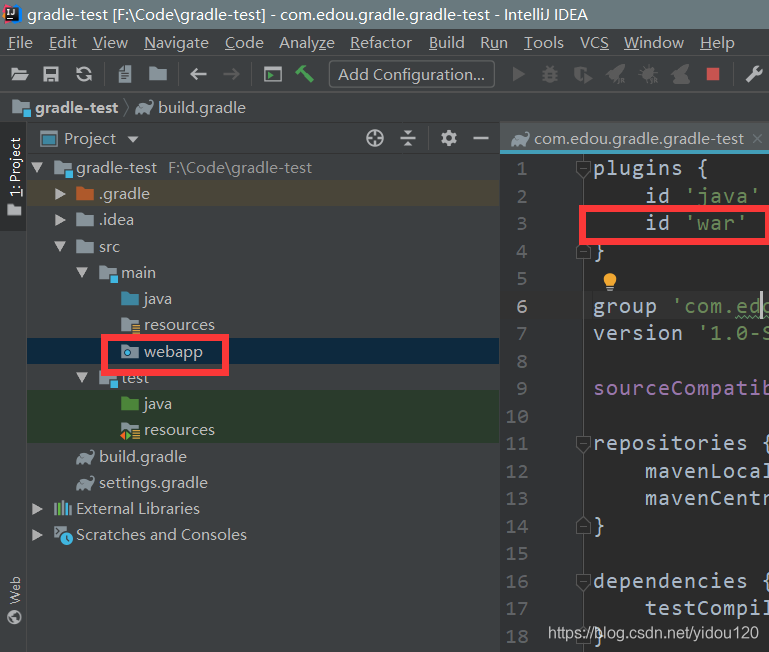Expand External Libraries node
Screen dimensions: 769x652
point(37,509)
